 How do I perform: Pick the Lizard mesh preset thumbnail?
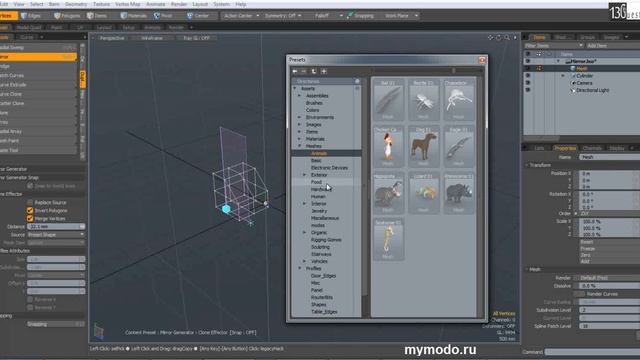(x=423, y=193)
